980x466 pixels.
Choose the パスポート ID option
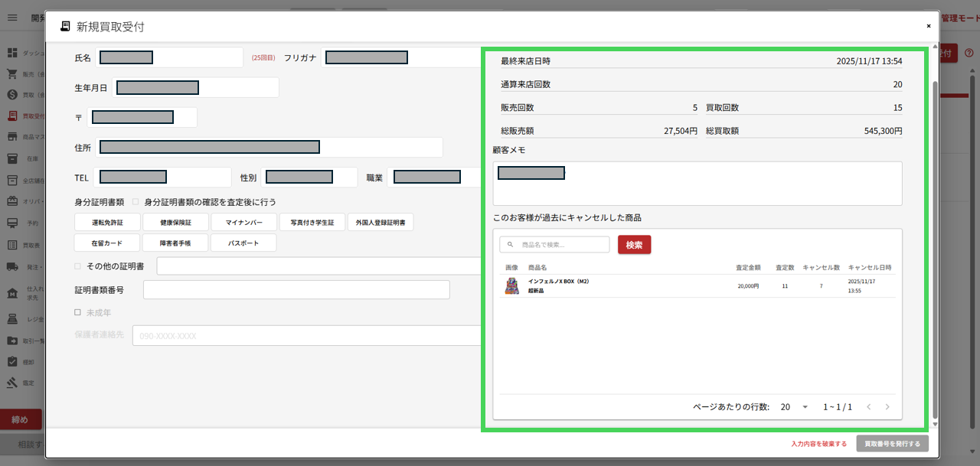[242, 243]
